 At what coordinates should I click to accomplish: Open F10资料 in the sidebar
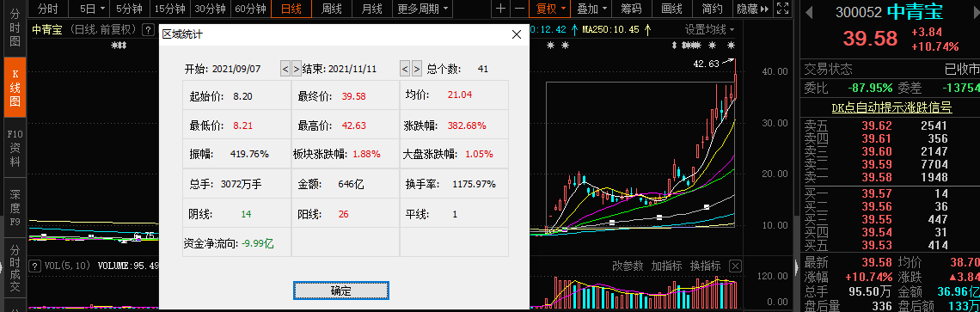pos(15,148)
